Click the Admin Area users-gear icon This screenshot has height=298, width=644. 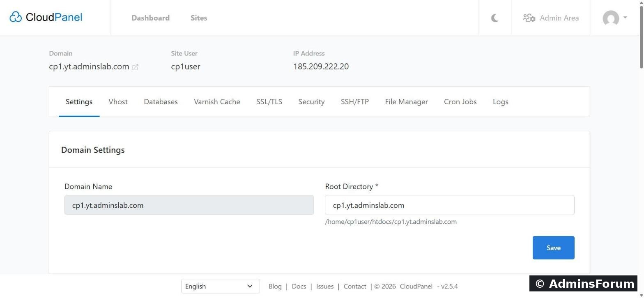coord(529,18)
